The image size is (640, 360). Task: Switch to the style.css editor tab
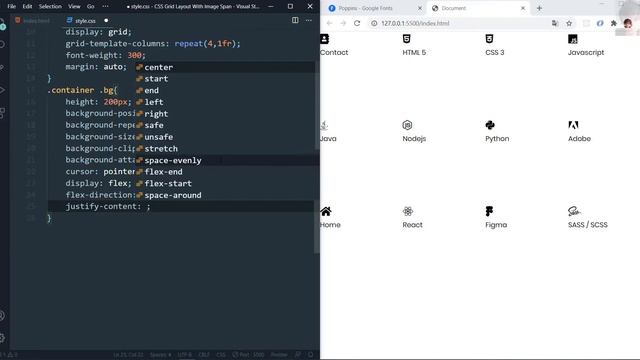click(x=82, y=20)
